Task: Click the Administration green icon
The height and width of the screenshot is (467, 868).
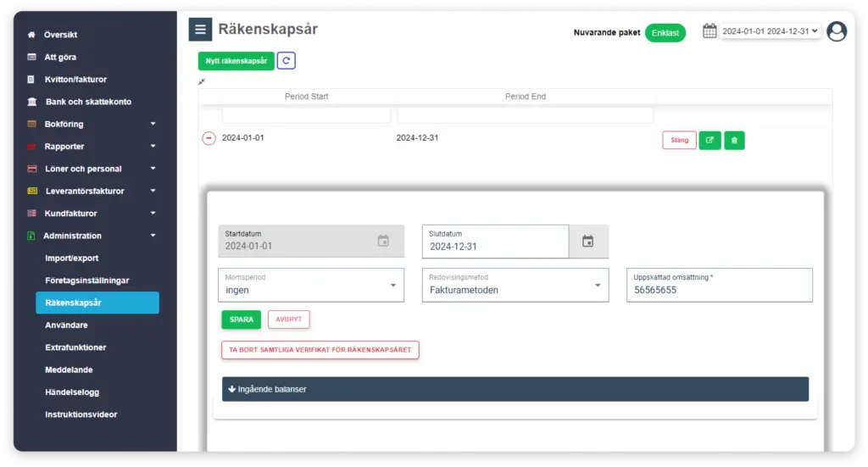Action: click(31, 236)
